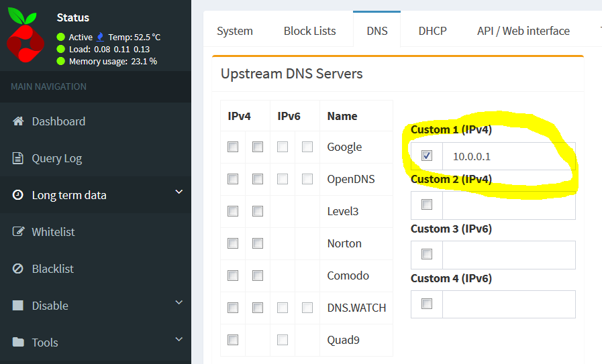Screen dimensions: 602x364
Task: Tick the first IPv4 checkbox for Level3
Action: coord(233,211)
